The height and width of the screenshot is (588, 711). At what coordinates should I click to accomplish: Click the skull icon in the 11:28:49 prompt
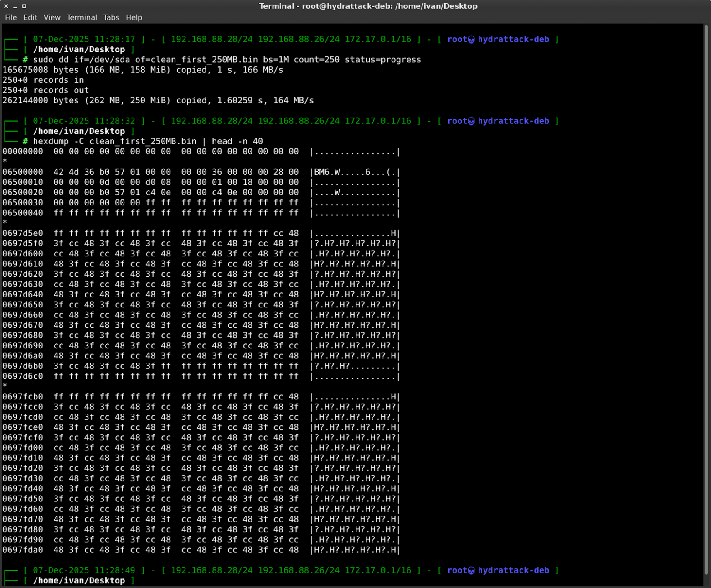click(472, 571)
